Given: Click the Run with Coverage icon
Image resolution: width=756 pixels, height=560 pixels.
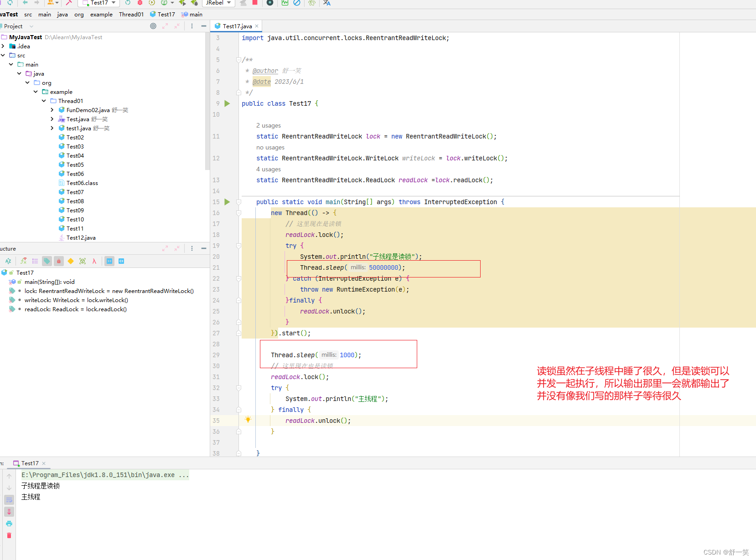Looking at the screenshot, I should click(152, 3).
